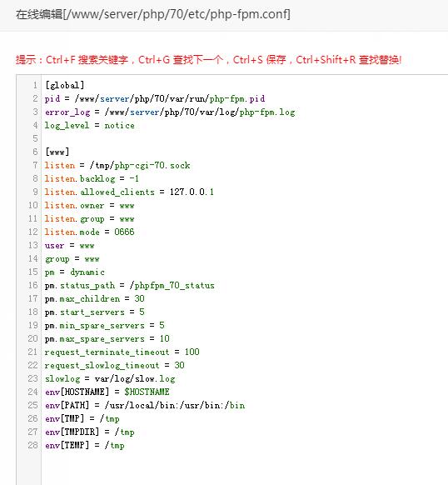
Task: Click line number 17 in gutter
Action: [32, 298]
